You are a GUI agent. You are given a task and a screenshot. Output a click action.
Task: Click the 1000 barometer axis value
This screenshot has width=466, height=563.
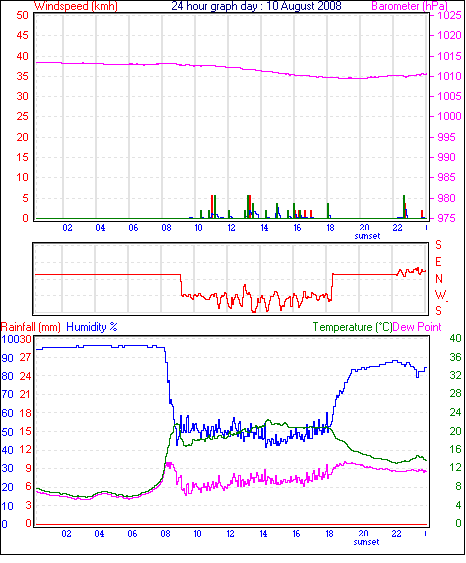[449, 116]
